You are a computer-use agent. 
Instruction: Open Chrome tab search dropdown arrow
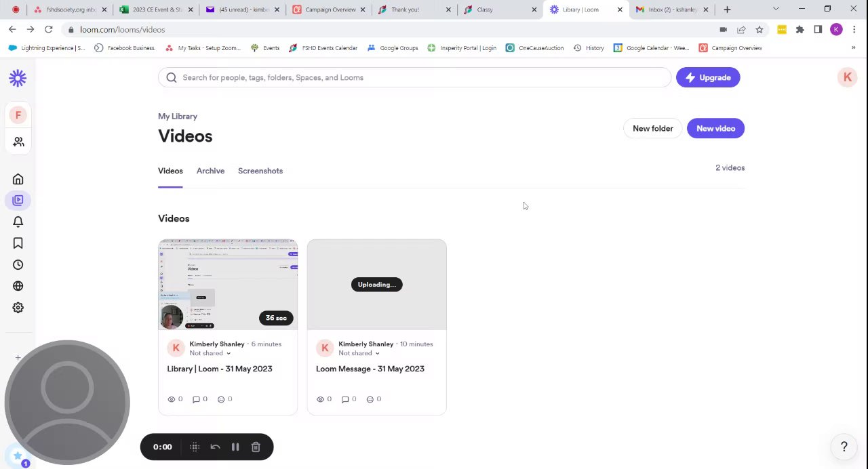pos(776,9)
